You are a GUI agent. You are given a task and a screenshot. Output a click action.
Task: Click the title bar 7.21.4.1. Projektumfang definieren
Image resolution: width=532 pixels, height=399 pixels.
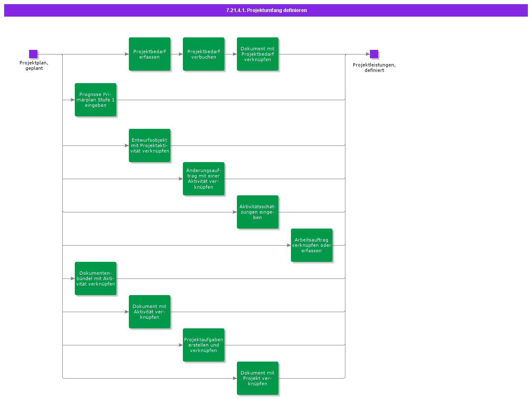266,10
